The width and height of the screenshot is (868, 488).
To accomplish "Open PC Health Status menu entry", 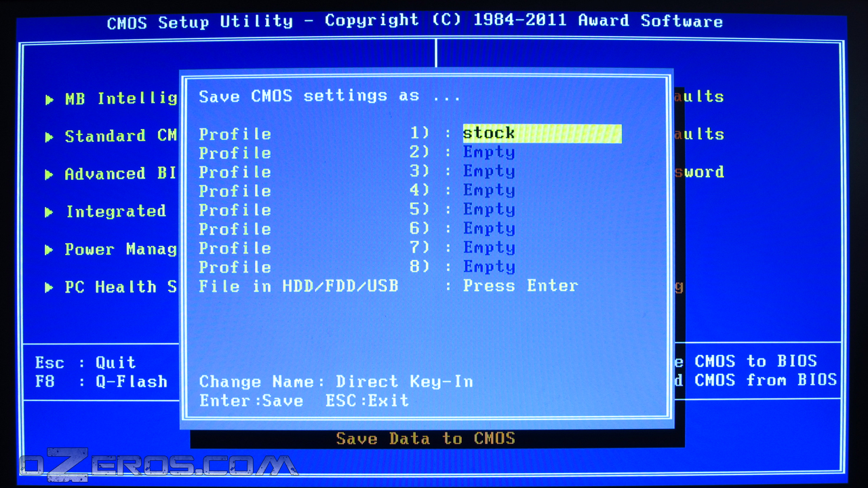I will 121,287.
